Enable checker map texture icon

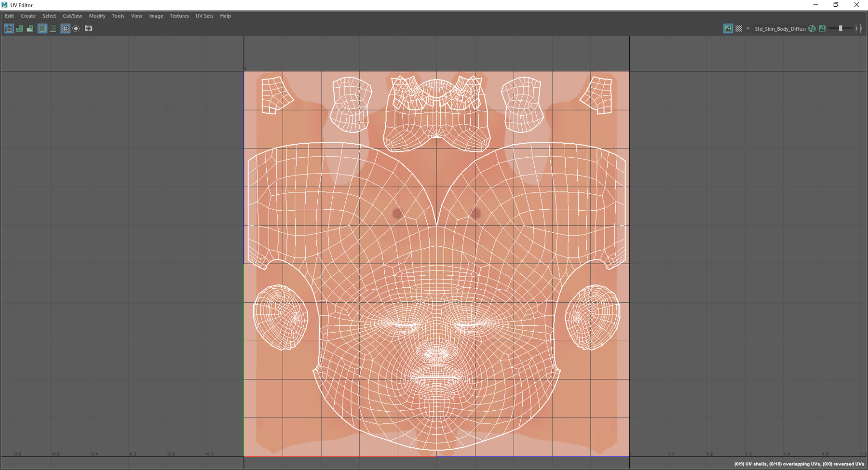tap(739, 28)
